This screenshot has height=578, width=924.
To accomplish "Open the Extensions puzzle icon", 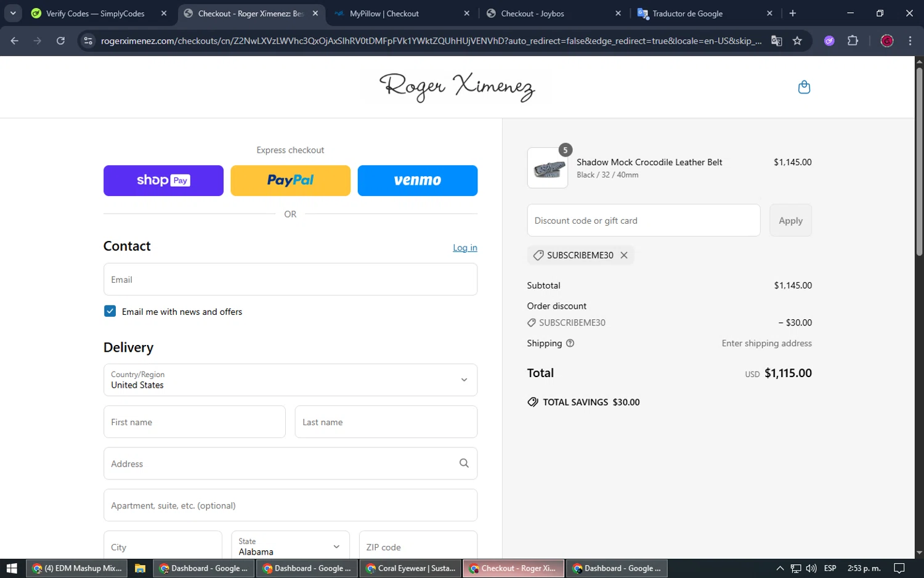I will pos(853,41).
